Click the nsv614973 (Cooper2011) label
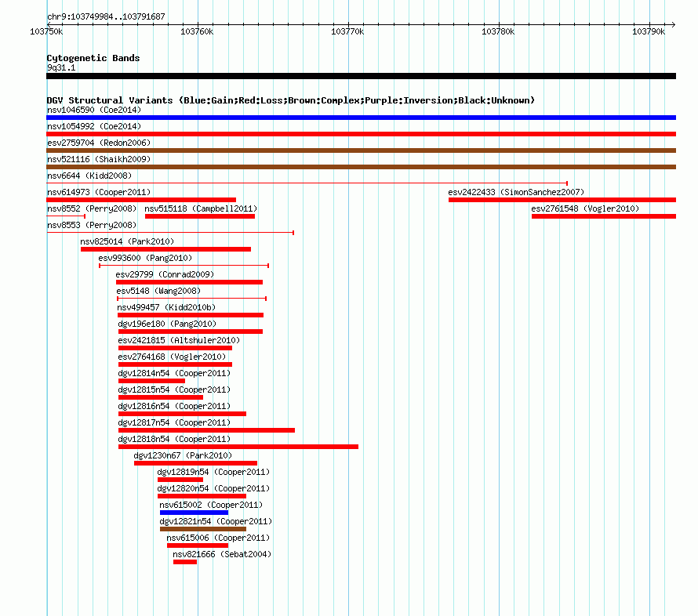 tap(99, 192)
